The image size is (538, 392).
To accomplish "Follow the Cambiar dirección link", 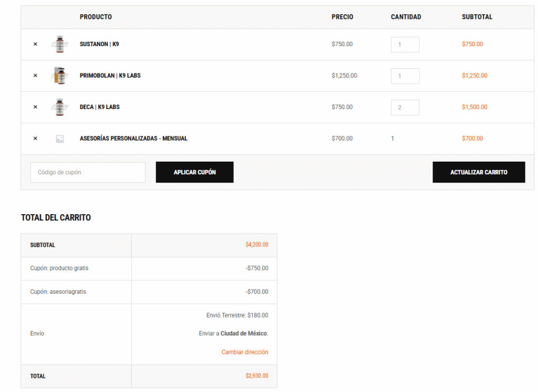I will 244,352.
